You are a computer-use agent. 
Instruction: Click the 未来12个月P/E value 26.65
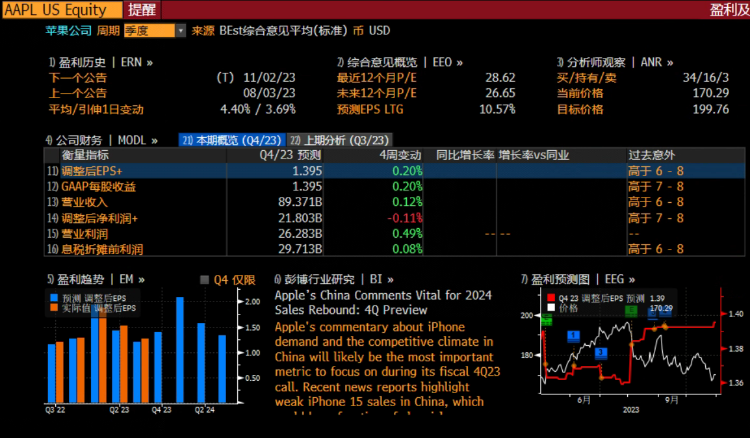(500, 93)
